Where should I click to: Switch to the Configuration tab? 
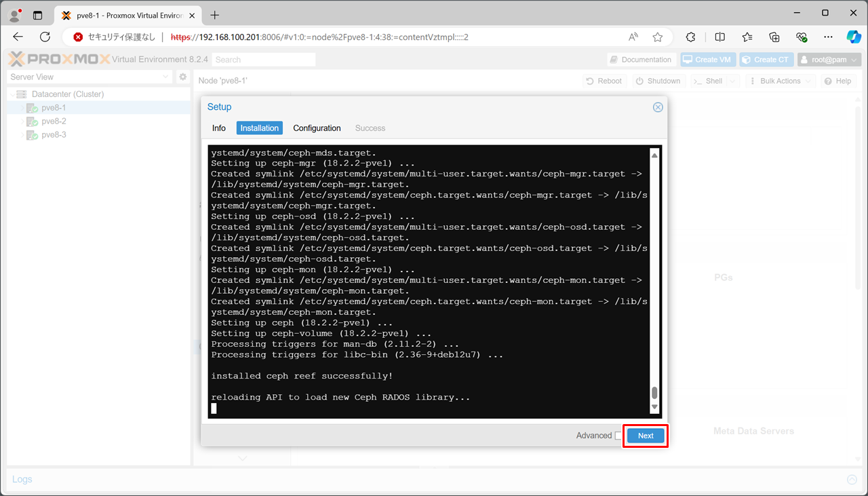click(317, 128)
